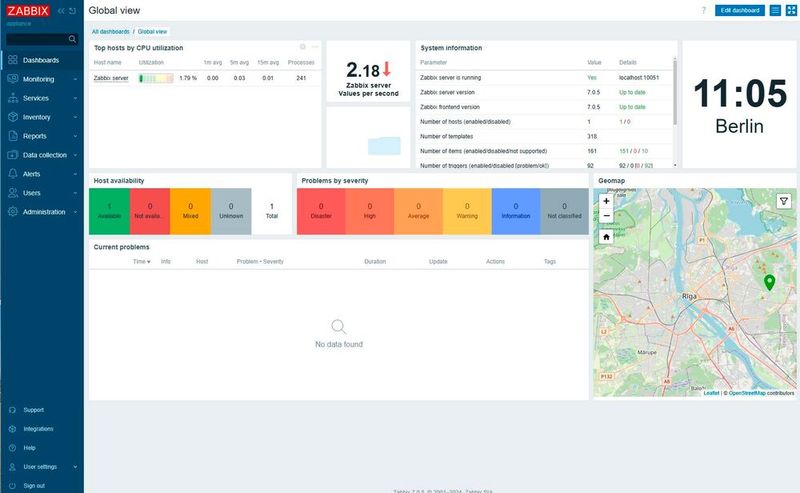Screen dimensions: 800x493
Task: Hide the sidebar using the icon beside collapse
Action: click(x=72, y=11)
